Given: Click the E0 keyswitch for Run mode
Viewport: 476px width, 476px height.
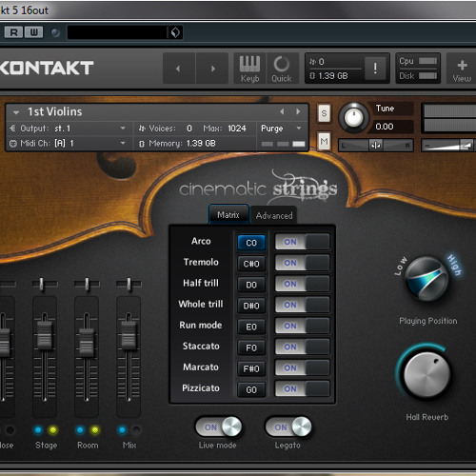Looking at the screenshot, I should [x=251, y=327].
